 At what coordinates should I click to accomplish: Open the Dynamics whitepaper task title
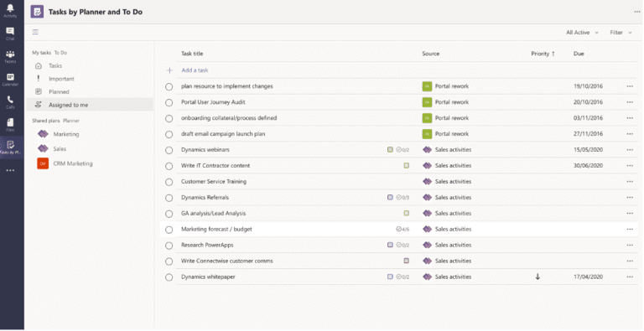point(208,277)
